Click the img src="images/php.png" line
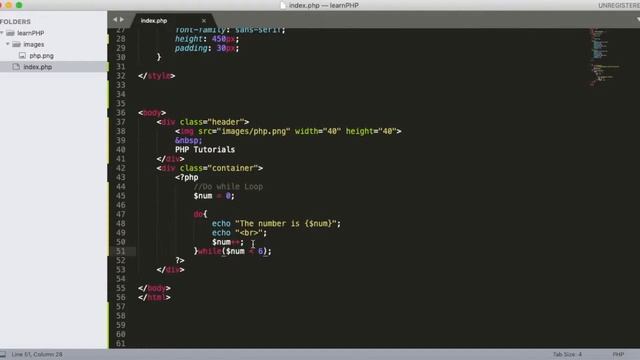Image resolution: width=640 pixels, height=360 pixels. point(288,131)
